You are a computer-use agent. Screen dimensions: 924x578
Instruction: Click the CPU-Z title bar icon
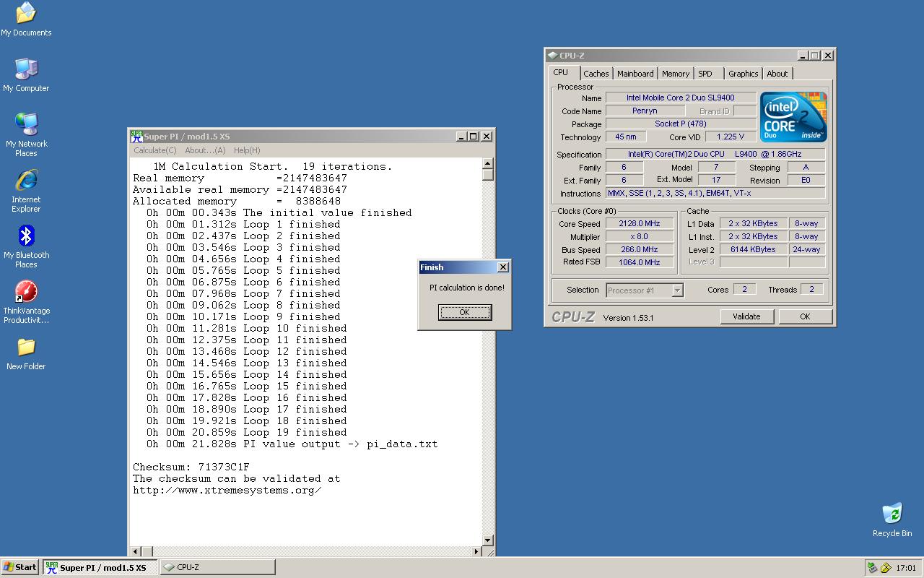pyautogui.click(x=552, y=56)
